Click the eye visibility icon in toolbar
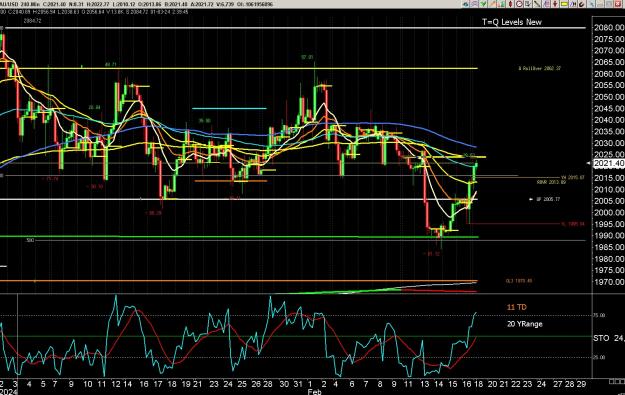 pyautogui.click(x=466, y=4)
